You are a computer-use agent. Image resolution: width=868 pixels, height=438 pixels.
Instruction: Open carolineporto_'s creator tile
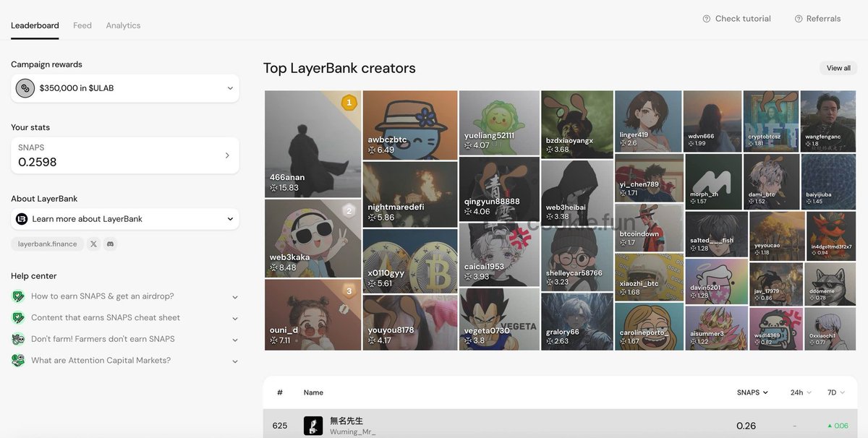click(649, 327)
